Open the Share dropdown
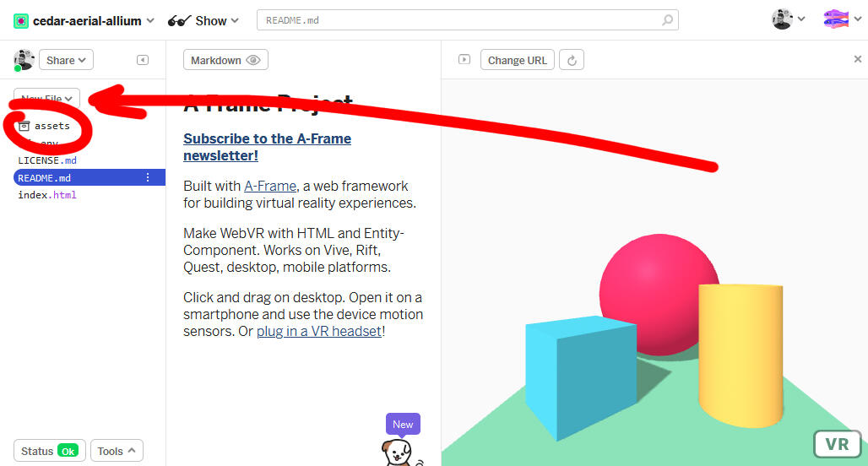868x466 pixels. tap(66, 60)
